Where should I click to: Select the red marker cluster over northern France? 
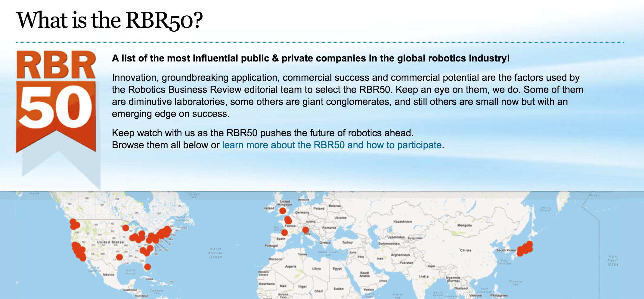(288, 220)
